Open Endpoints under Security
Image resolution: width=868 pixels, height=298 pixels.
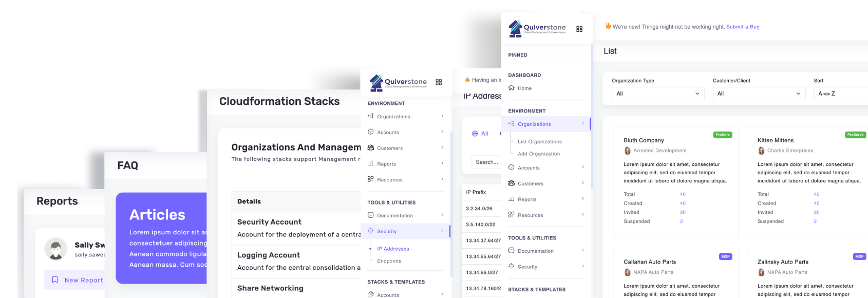389,261
